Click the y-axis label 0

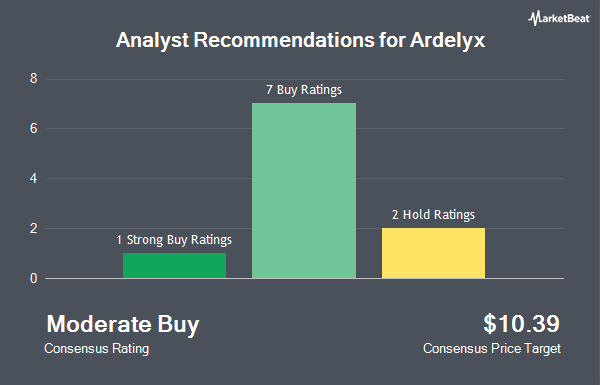tap(34, 279)
